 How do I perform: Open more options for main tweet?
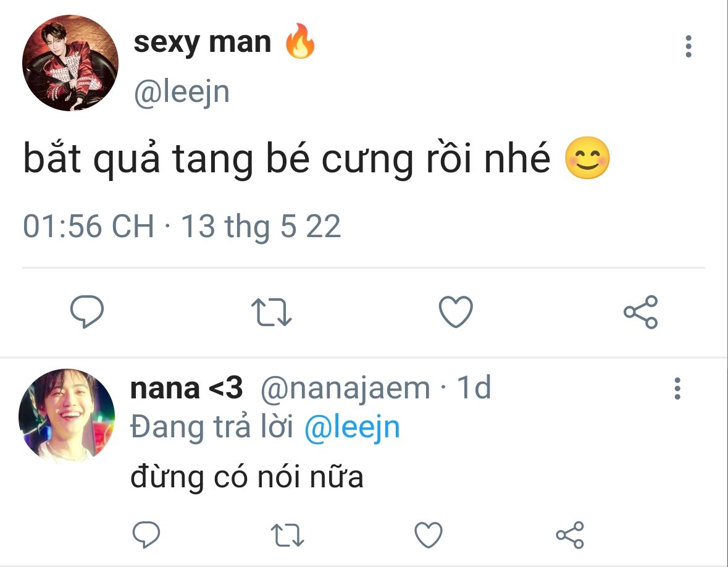688,47
